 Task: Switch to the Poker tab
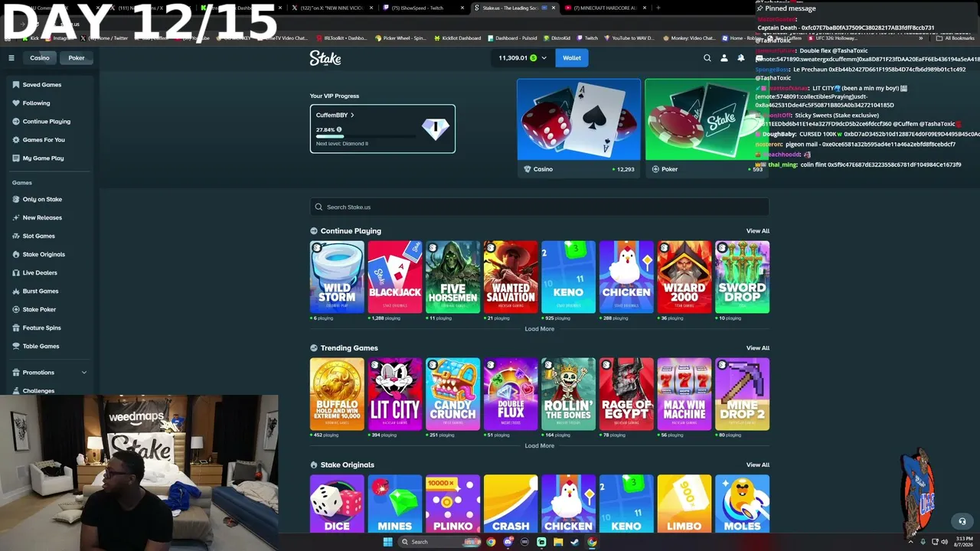77,58
